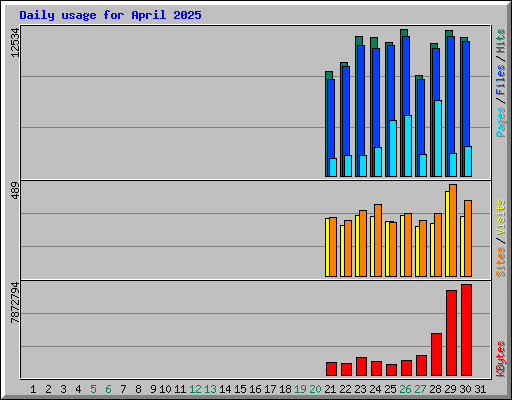Click the 7872794 KBytes axis value
Screen dimensions: 512x400
[x=15, y=302]
